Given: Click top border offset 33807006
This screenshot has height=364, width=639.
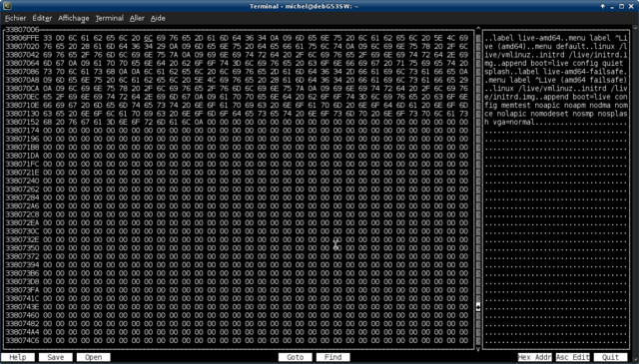Looking at the screenshot, I should 22,29.
